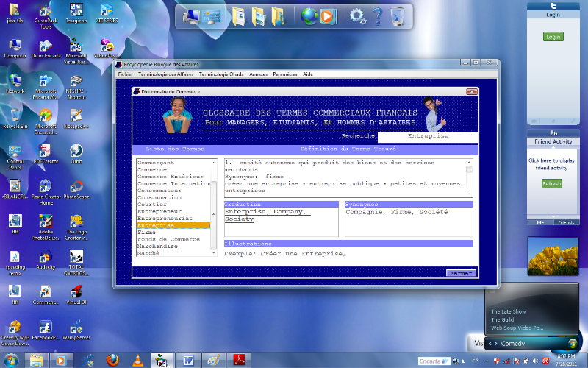
Task: Open the globe browser icon in the dock
Action: pos(309,15)
